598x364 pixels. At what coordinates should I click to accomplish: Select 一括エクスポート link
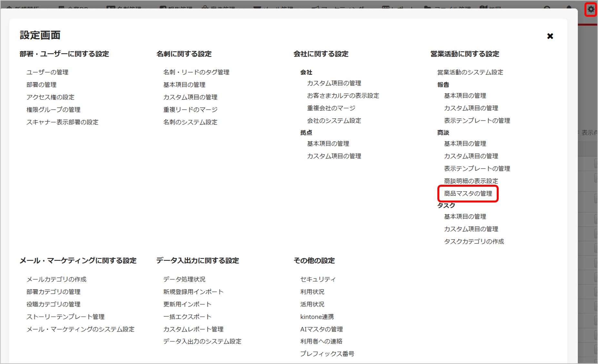187,317
